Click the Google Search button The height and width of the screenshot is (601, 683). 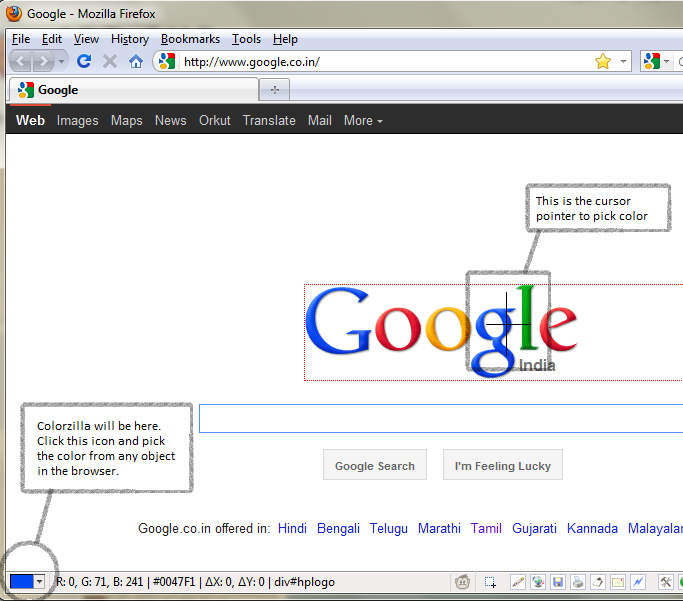375,465
